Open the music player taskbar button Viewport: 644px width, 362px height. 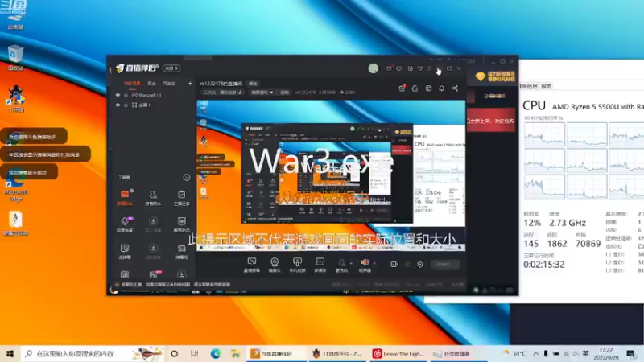tap(398, 353)
